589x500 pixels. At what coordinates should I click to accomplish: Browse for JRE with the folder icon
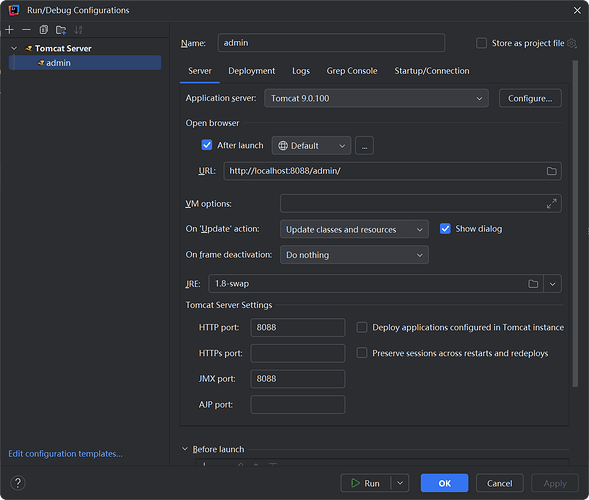pos(533,284)
